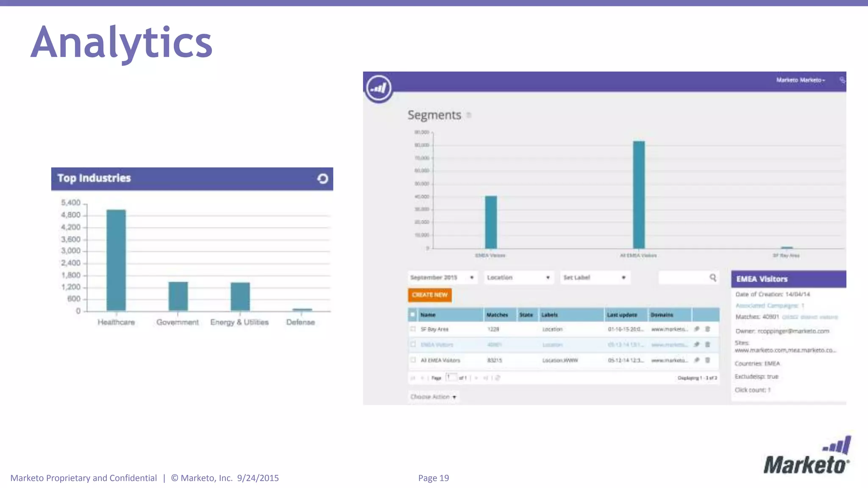
Task: Edit the SF Bay Area segment
Action: pyautogui.click(x=696, y=329)
